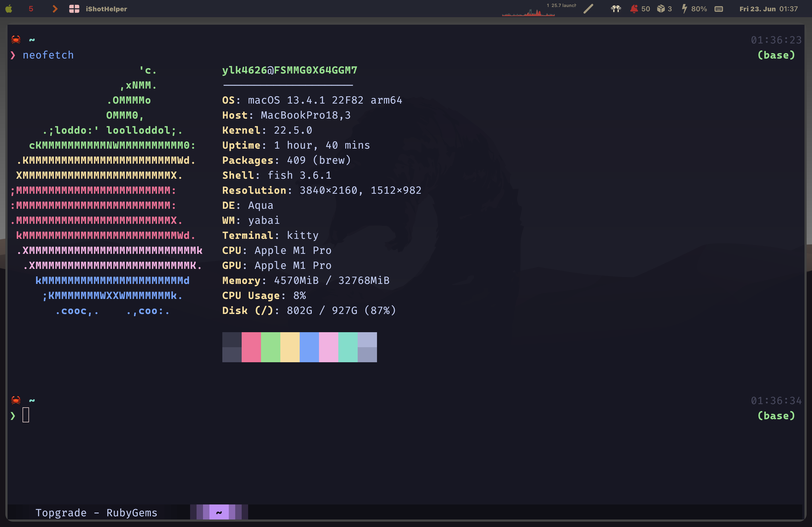Screen dimensions: 812x527
Task: Click the upper (base) environment label
Action: pos(776,55)
